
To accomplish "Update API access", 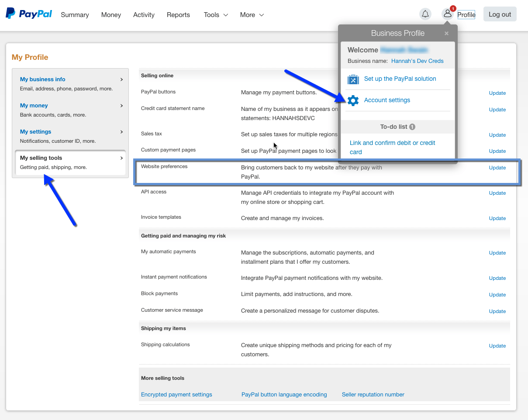I will click(497, 193).
